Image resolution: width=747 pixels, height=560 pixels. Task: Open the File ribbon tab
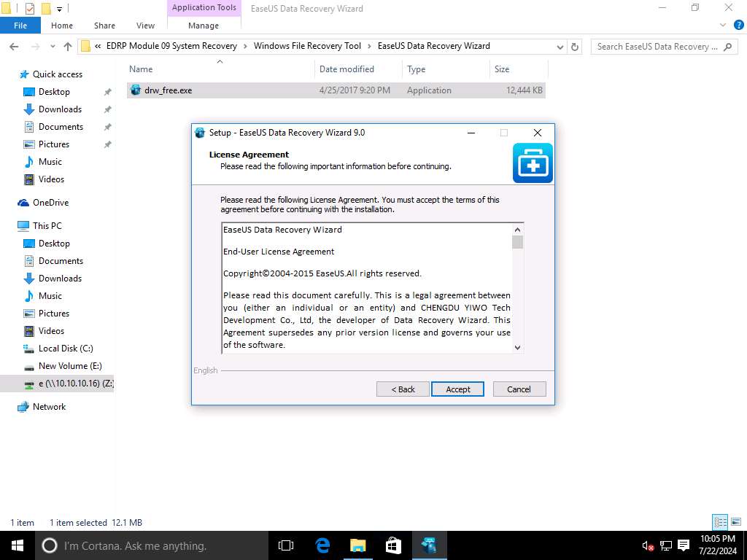tap(20, 26)
